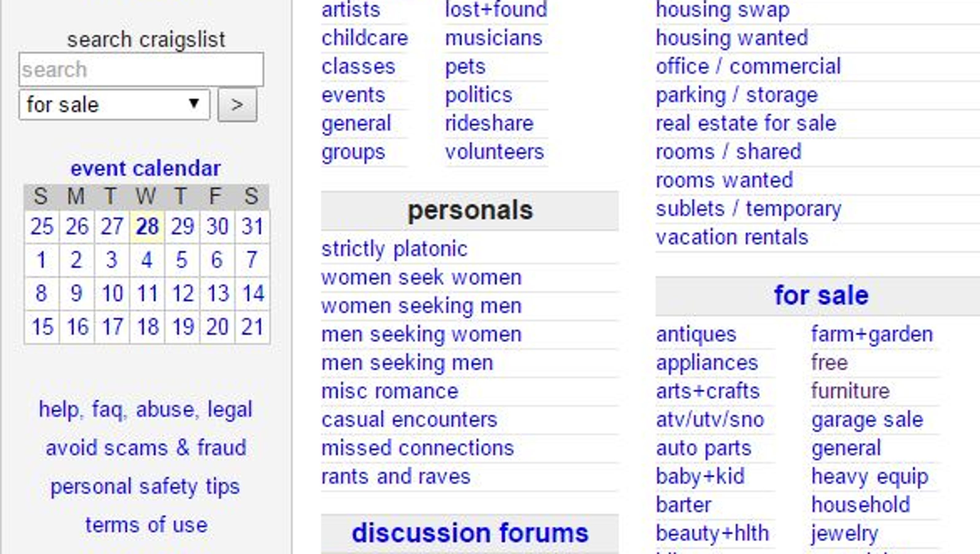This screenshot has width=980, height=554.
Task: Open 'rooms / shared' link
Action: click(x=729, y=152)
